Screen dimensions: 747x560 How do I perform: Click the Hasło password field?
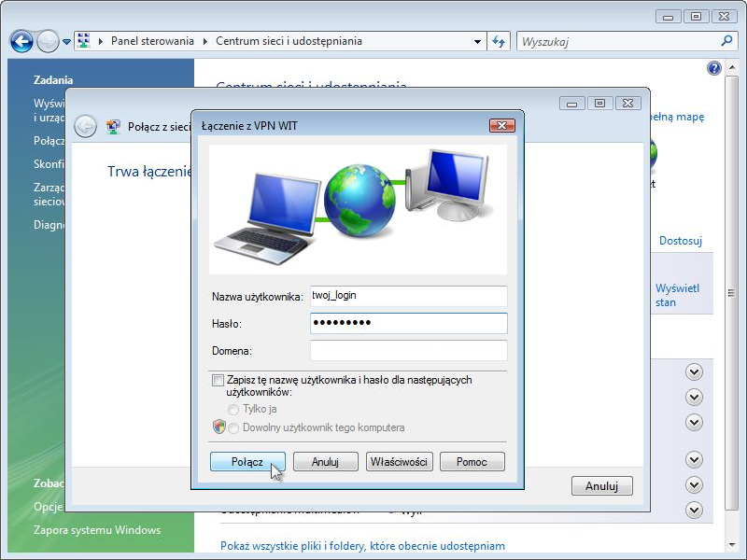pos(408,323)
